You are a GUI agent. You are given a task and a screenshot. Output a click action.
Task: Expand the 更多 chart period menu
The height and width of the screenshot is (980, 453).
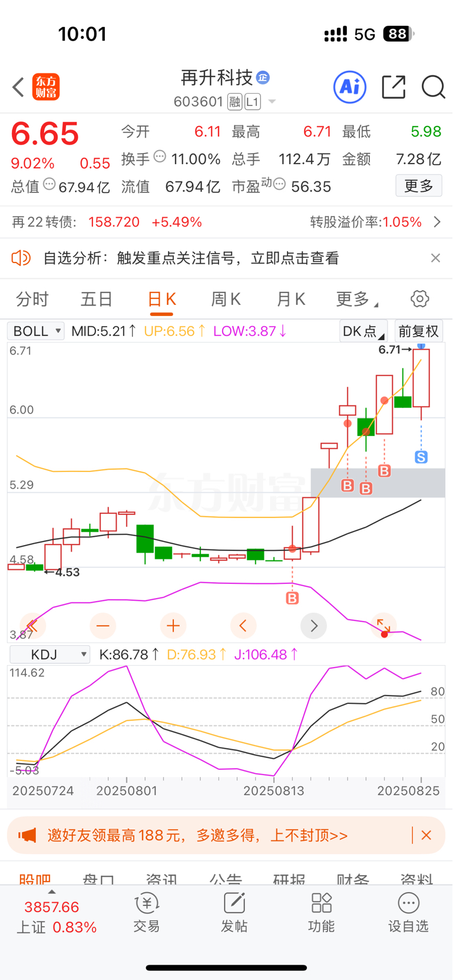(x=357, y=299)
